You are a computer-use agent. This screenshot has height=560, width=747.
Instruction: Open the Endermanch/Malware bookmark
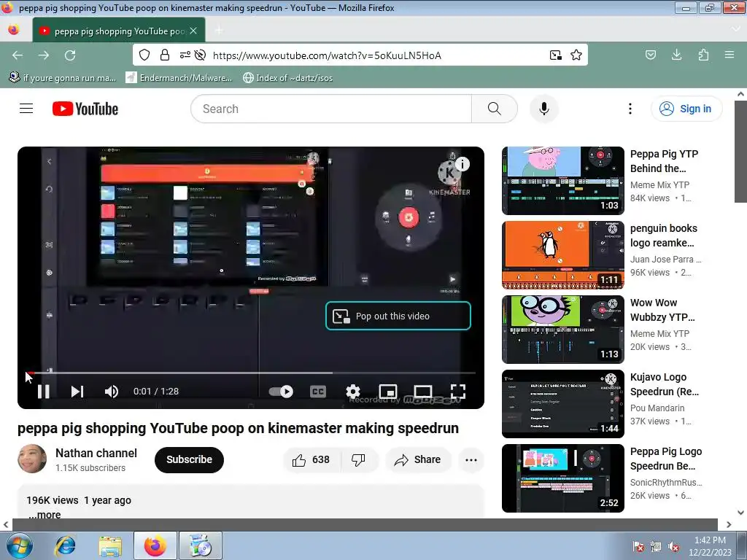pos(179,77)
